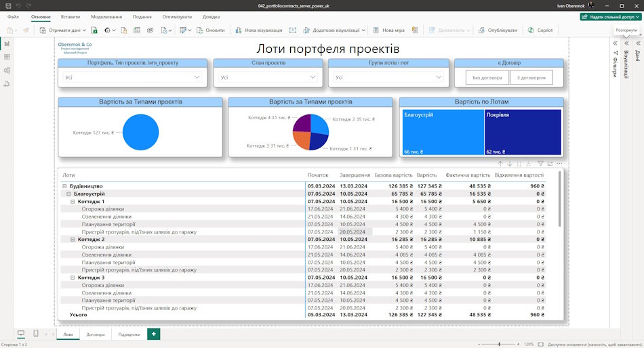644x348 pixels.
Task: Open the 'Подання' ribbon tab
Action: 142,17
